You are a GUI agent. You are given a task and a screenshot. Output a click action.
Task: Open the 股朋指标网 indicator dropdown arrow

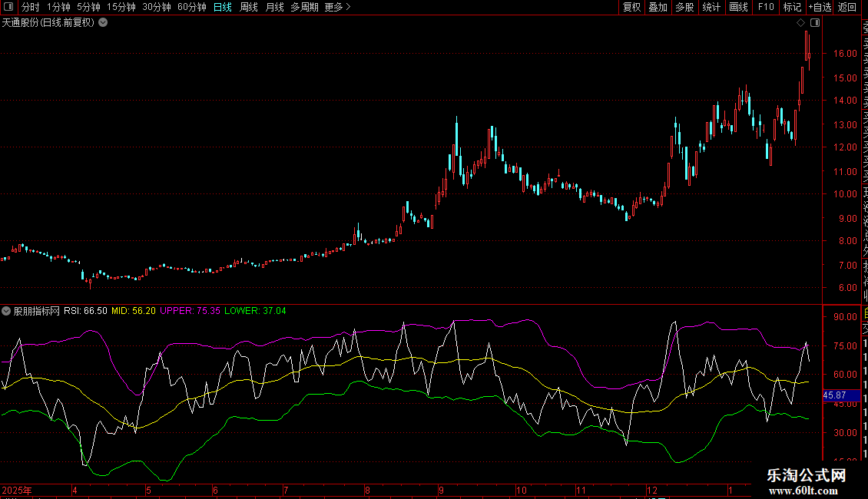coord(7,311)
